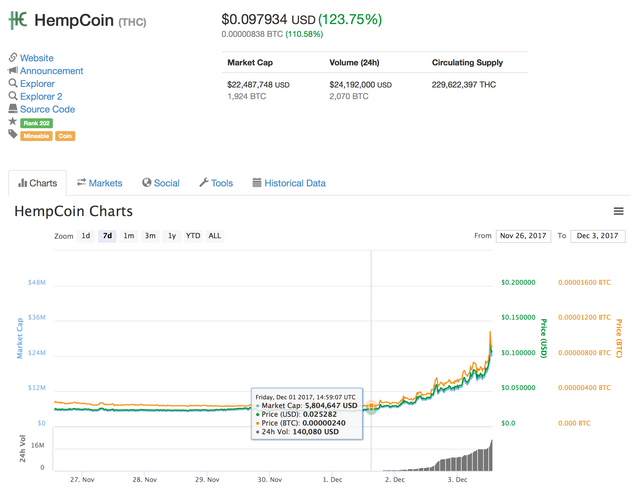
Task: Click the Mineable tag badge
Action: pyautogui.click(x=36, y=136)
